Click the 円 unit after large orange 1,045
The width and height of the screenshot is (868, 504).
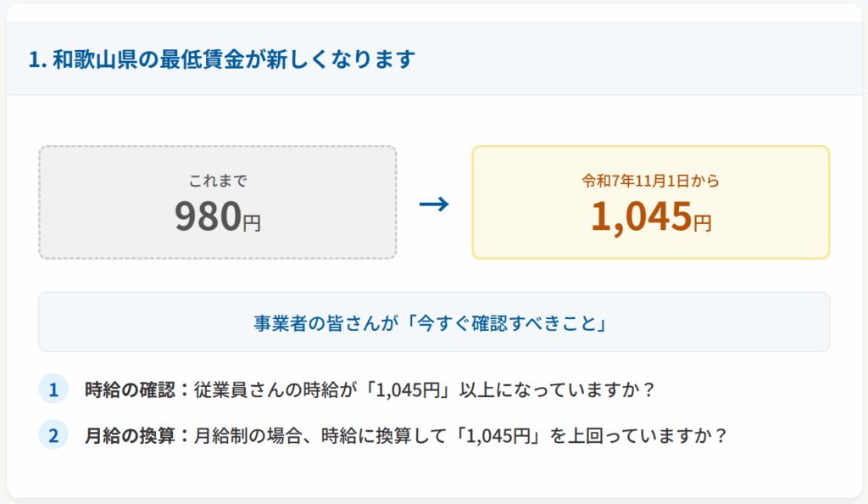[703, 224]
